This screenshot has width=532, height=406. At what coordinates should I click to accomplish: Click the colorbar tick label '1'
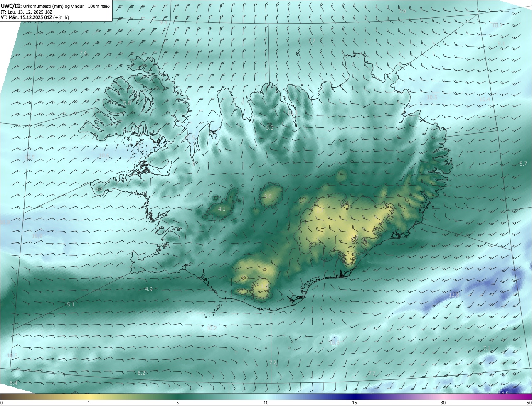pyautogui.click(x=89, y=403)
